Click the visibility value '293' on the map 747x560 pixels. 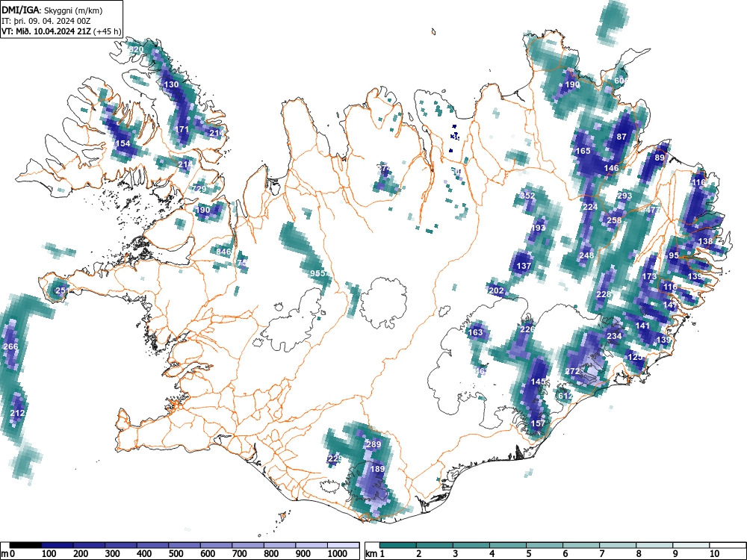point(624,195)
